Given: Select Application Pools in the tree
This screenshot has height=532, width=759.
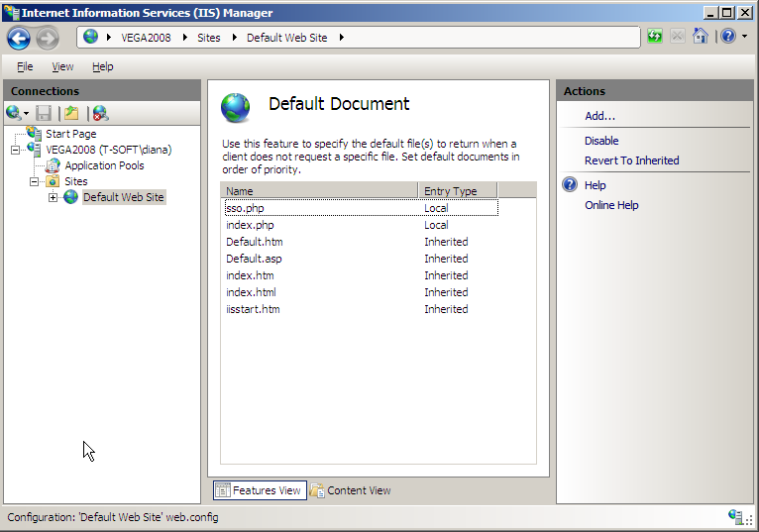Looking at the screenshot, I should point(104,166).
